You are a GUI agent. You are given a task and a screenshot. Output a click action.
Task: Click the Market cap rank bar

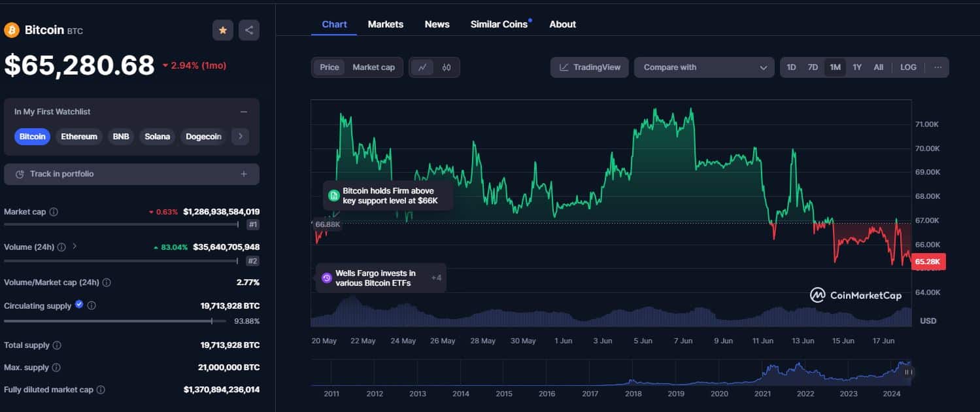pos(121,224)
